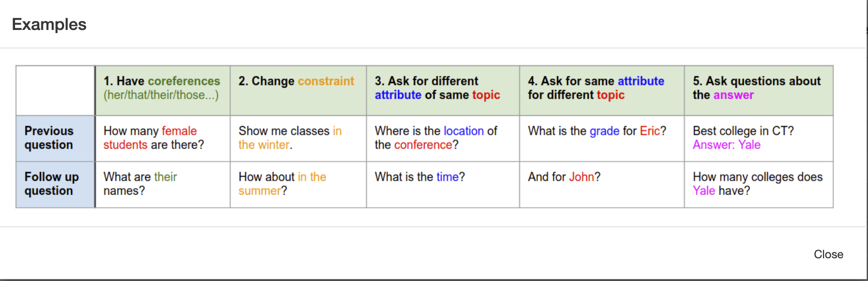This screenshot has width=868, height=281.
Task: Select the 'Have coreferences' column header
Action: point(162,90)
